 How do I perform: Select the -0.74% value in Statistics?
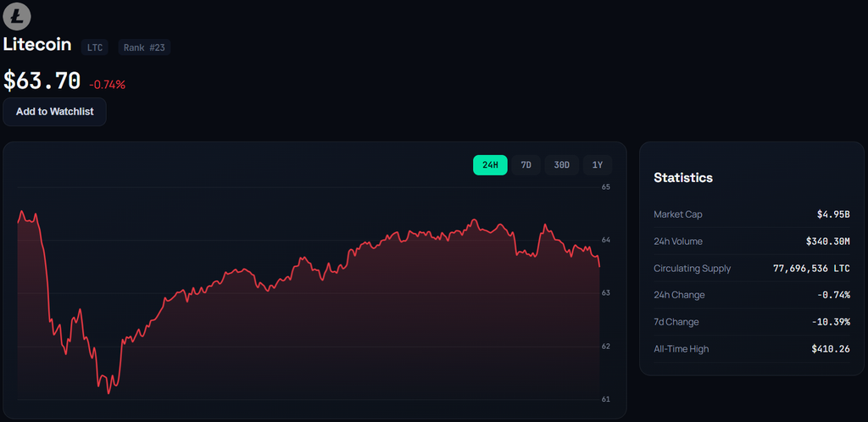click(833, 295)
